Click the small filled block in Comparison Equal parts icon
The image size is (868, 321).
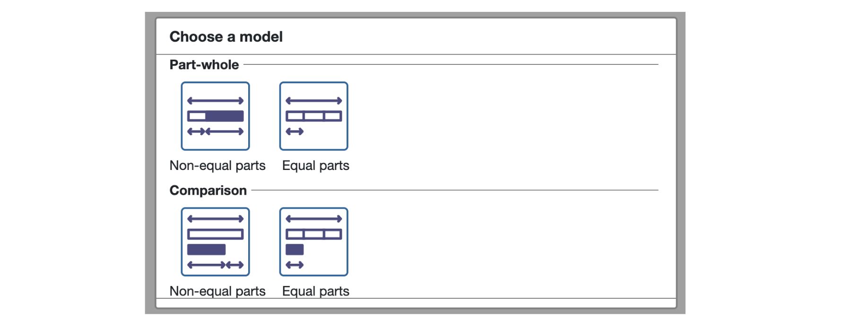(295, 250)
